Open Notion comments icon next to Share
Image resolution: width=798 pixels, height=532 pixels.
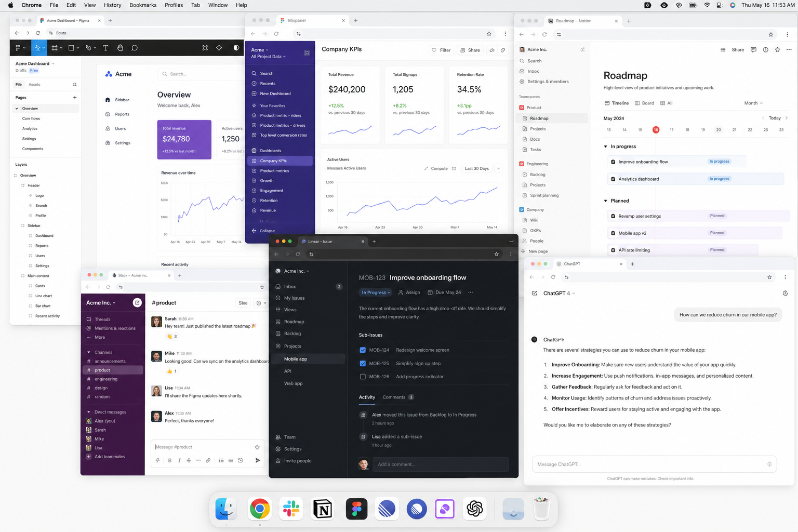coord(753,50)
